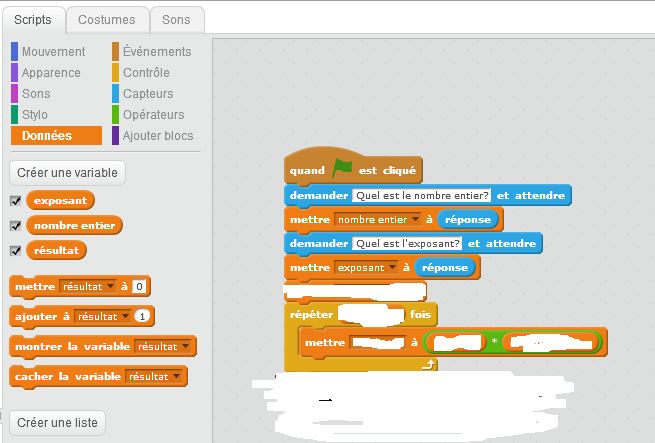Image resolution: width=655 pixels, height=443 pixels.
Task: Select the Opérateurs block category
Action: [152, 114]
